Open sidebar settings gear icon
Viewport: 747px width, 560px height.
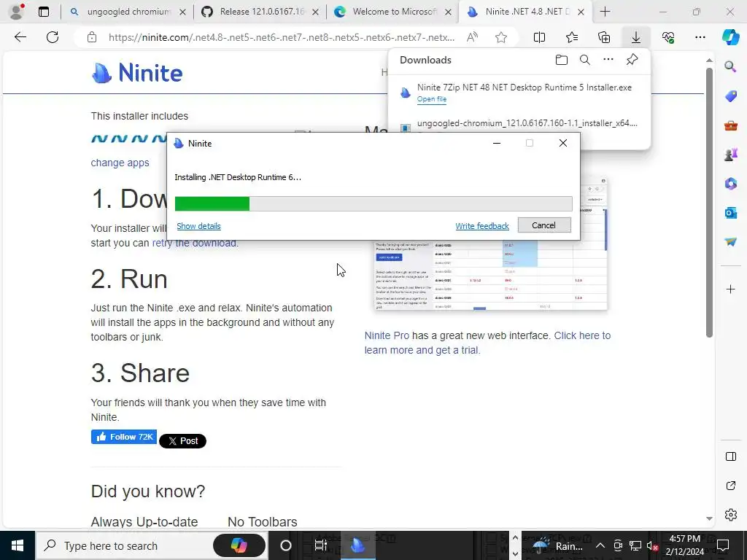coord(730,515)
